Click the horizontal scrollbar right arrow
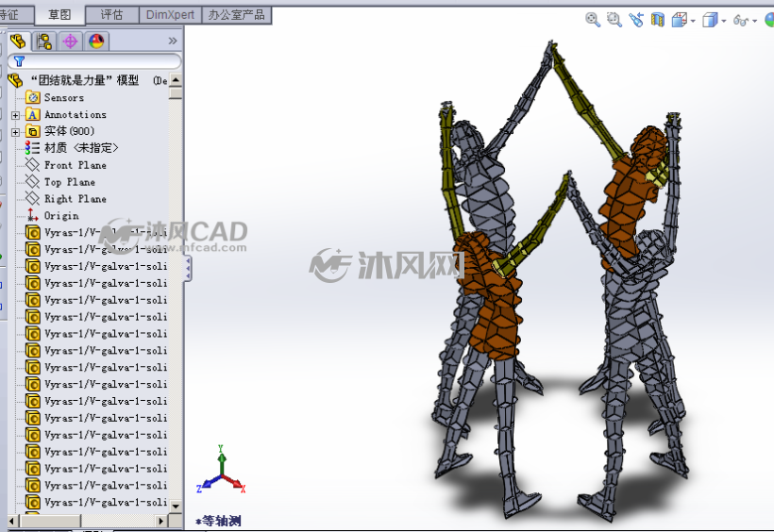The width and height of the screenshot is (774, 532). click(160, 521)
